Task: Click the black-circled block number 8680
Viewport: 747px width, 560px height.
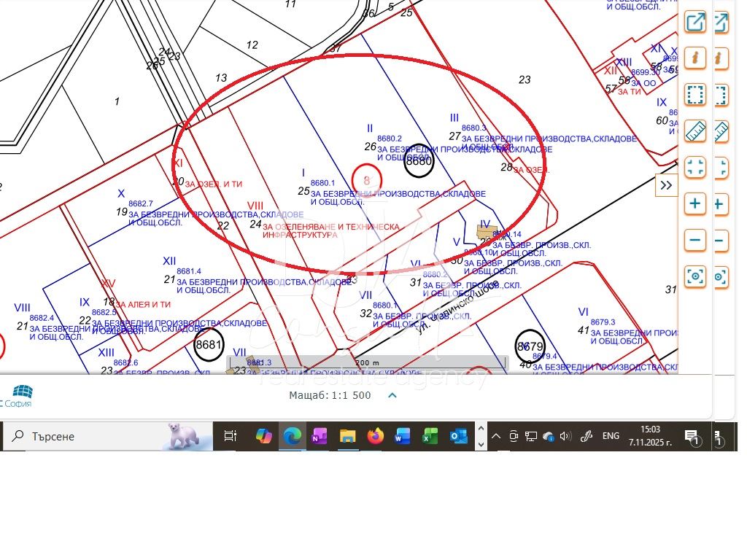Action: pyautogui.click(x=419, y=162)
